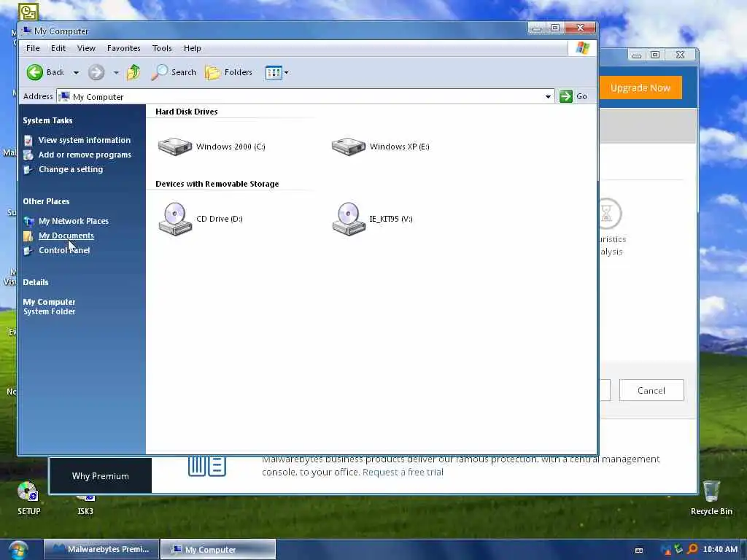The width and height of the screenshot is (747, 560).
Task: Open My Network Places link
Action: 74,221
